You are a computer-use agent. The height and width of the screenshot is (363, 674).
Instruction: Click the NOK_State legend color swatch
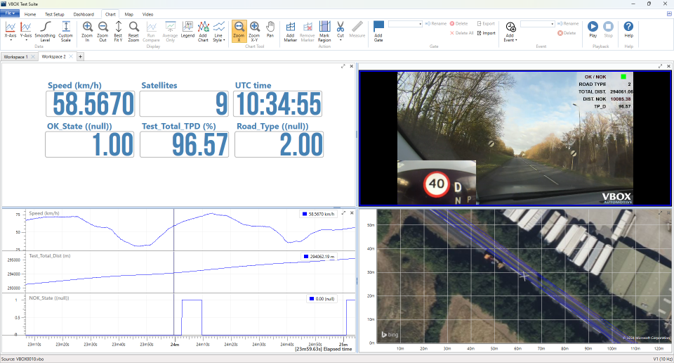click(x=312, y=298)
